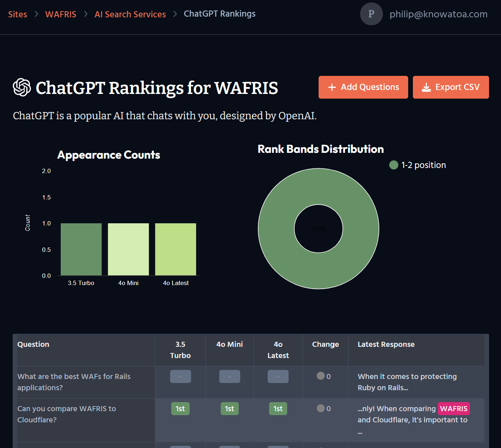Open account menu for philip@knowatoa.com
Screen dimensions: 501x448
click(x=438, y=14)
